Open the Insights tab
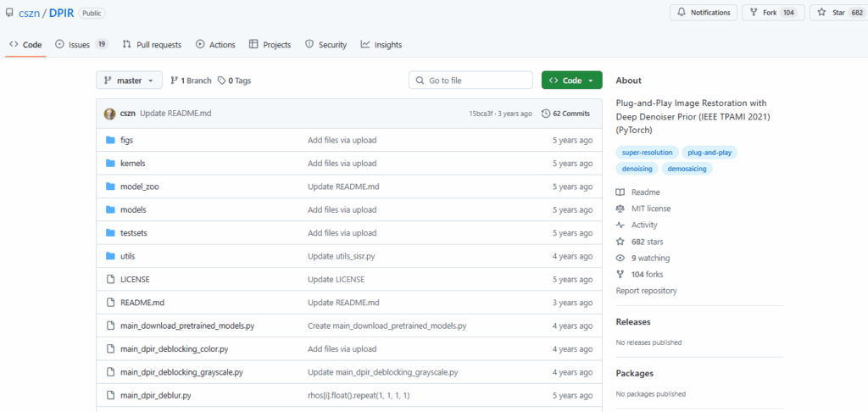 point(381,45)
